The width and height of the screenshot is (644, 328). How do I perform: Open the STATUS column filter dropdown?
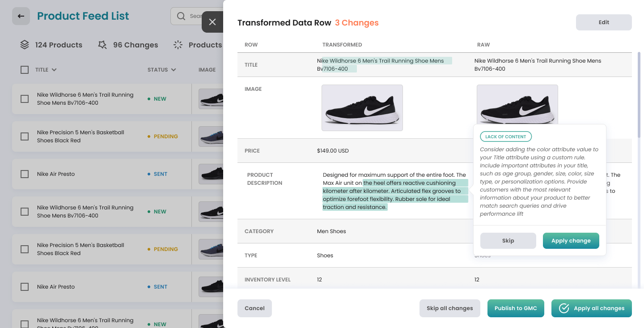click(173, 70)
